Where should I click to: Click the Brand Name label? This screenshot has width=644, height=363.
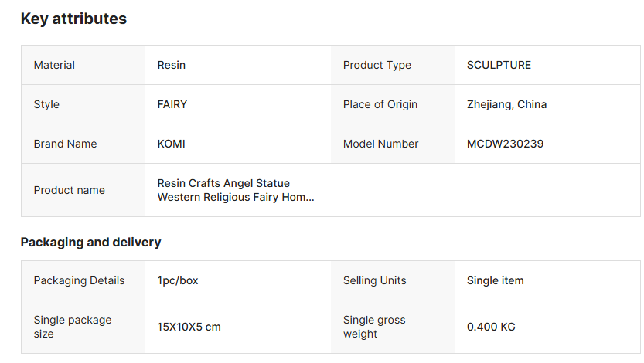(65, 144)
